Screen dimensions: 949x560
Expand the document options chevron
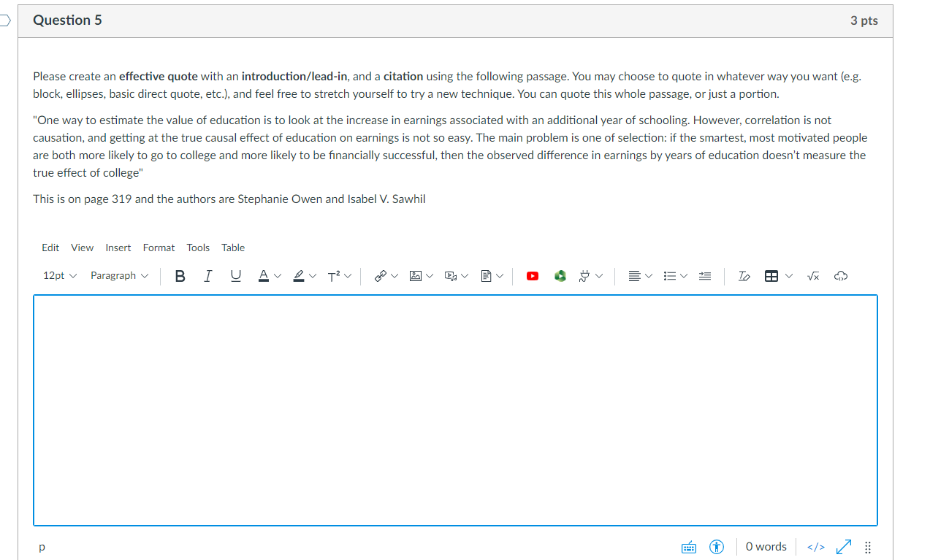[x=501, y=276]
